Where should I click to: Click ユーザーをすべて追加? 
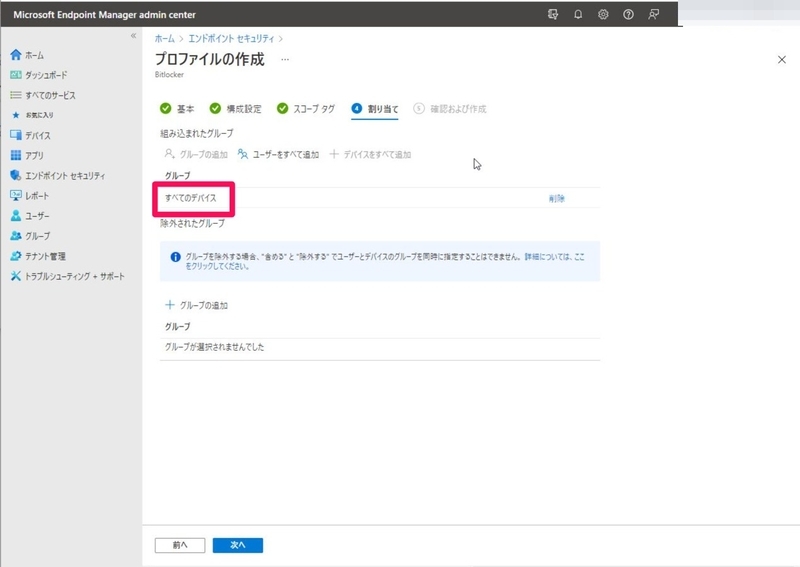[278, 154]
